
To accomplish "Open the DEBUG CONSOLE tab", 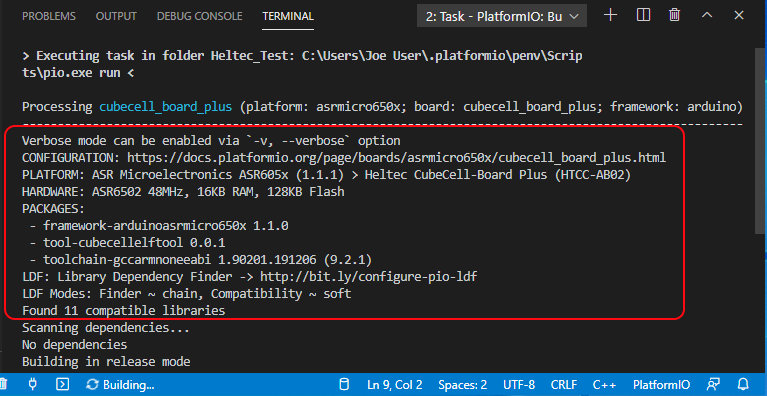I will coord(200,16).
